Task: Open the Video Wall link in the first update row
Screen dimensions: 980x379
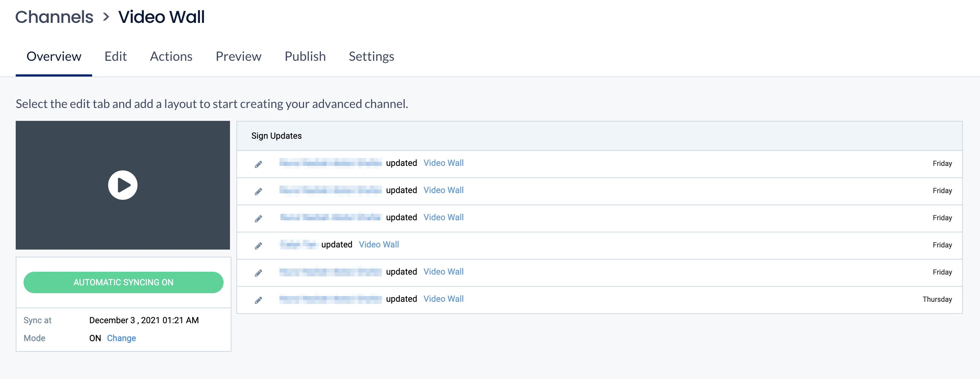Action: point(443,163)
